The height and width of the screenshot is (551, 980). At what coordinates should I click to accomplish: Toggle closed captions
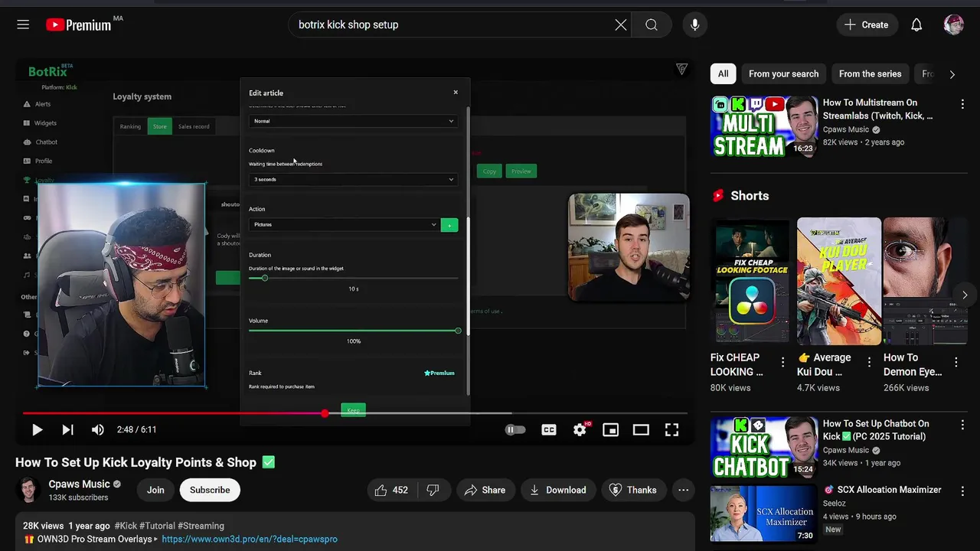[x=549, y=430]
